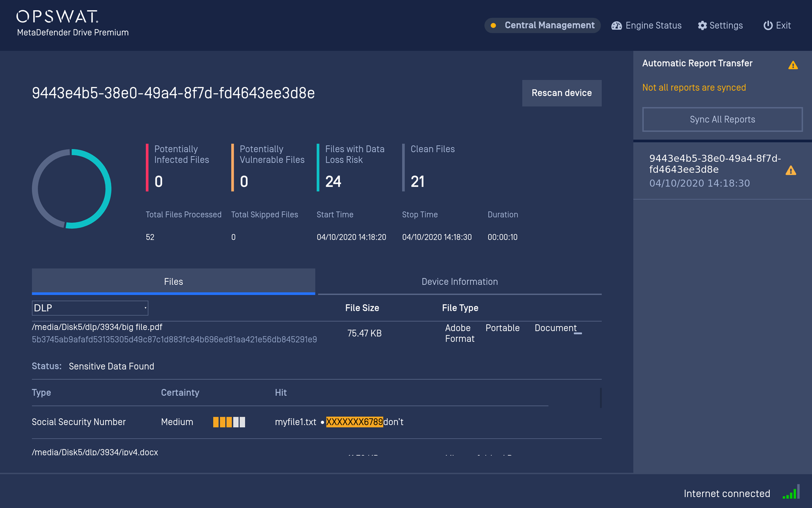Expand the ipv4.docx file entry
The width and height of the screenshot is (812, 508).
click(x=95, y=452)
